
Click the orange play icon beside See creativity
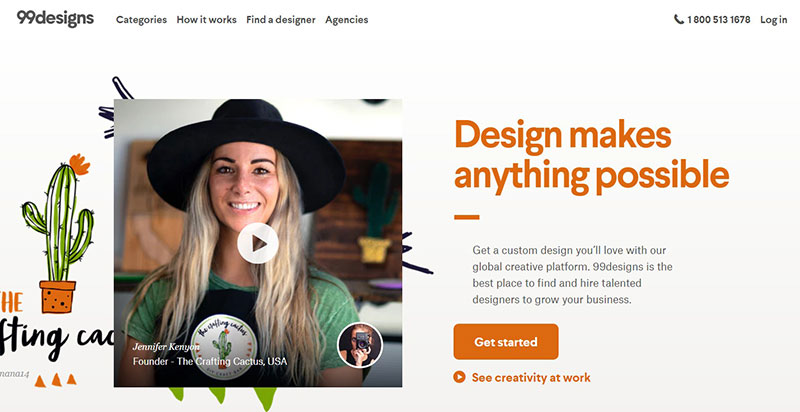459,377
